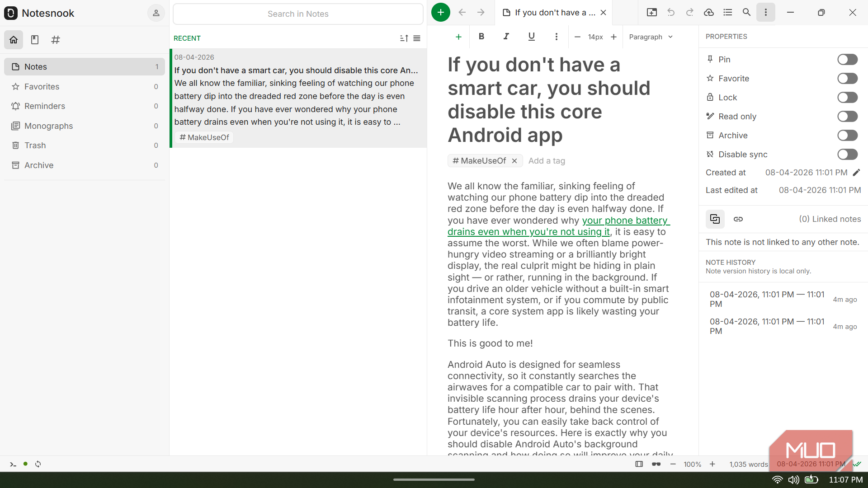Decrease editor zoom in status bar
868x488 pixels.
click(x=673, y=464)
